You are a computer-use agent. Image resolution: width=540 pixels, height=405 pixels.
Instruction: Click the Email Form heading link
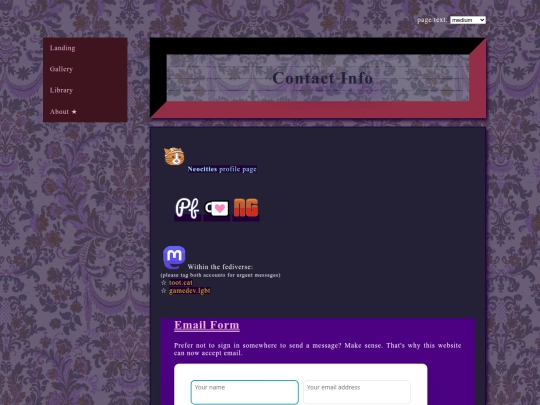click(x=207, y=325)
